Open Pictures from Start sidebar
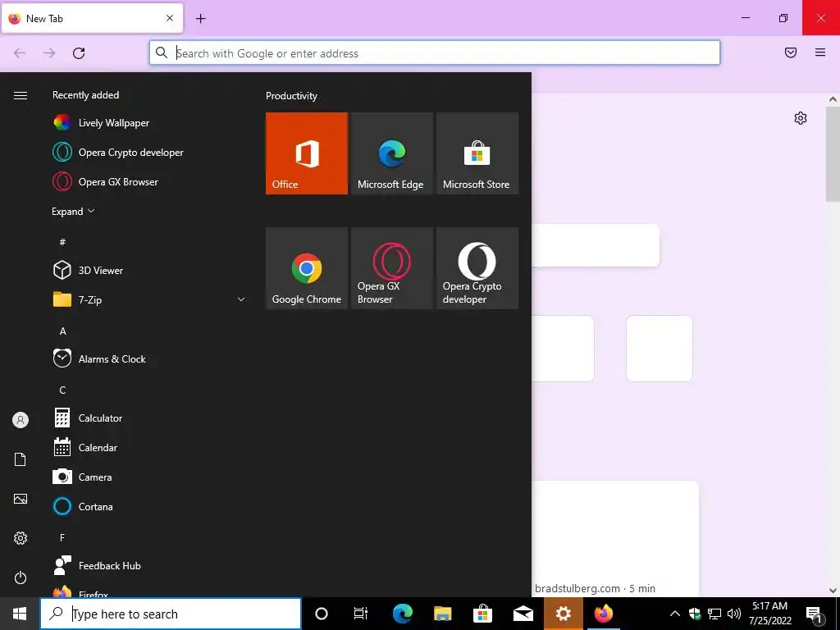The width and height of the screenshot is (840, 630). 21,499
